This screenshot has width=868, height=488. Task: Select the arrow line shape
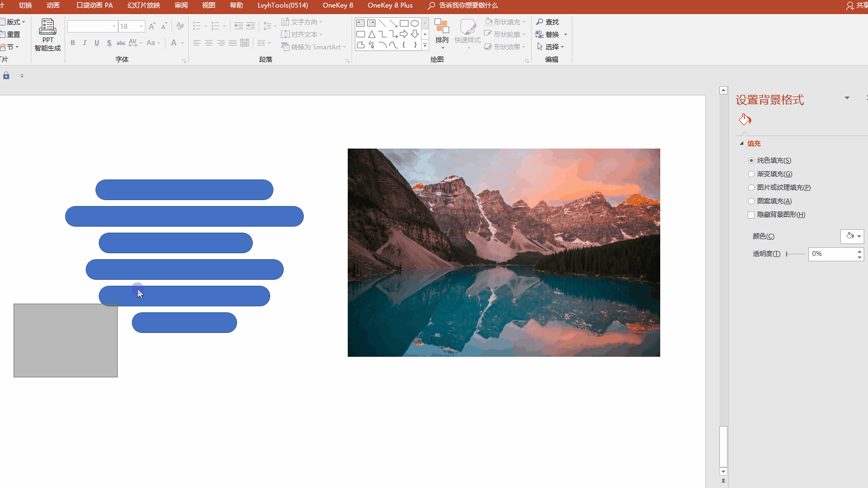393,23
